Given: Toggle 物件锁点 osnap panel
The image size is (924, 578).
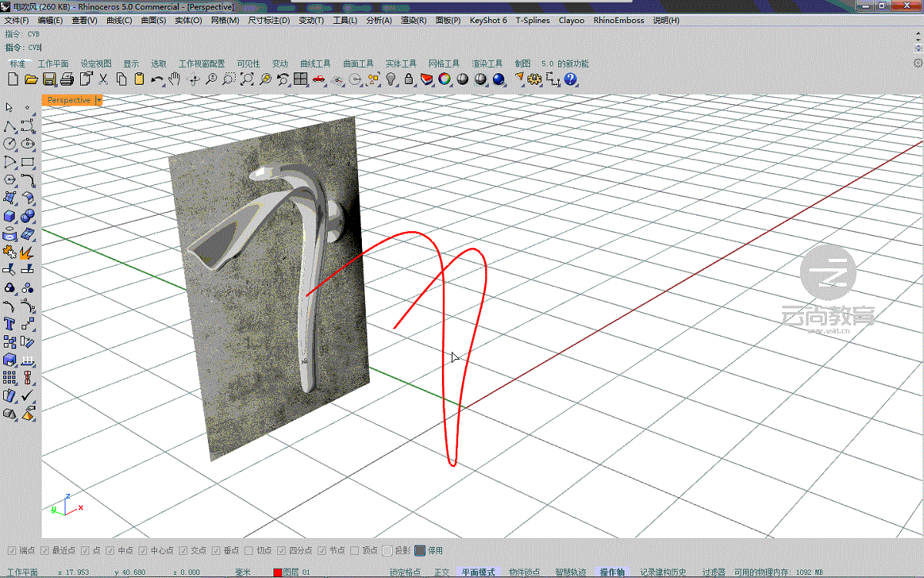Looking at the screenshot, I should coord(524,572).
